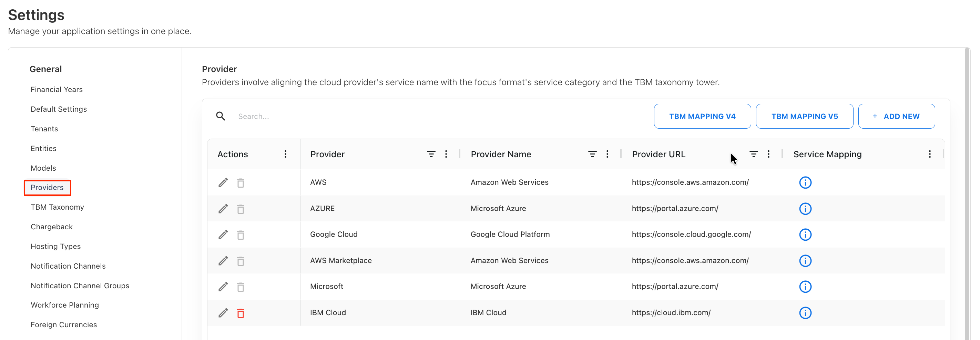Open TBM Taxonomy settings
This screenshot has width=980, height=340.
click(x=58, y=208)
